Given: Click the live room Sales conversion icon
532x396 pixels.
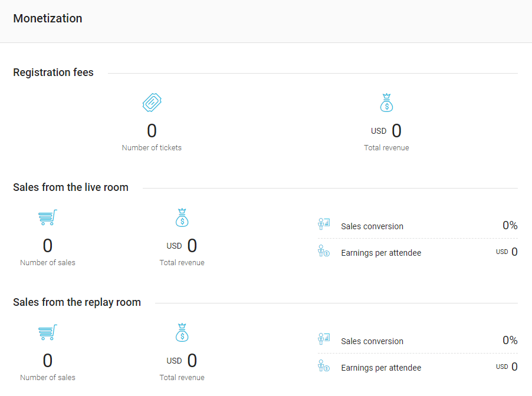Looking at the screenshot, I should [324, 224].
